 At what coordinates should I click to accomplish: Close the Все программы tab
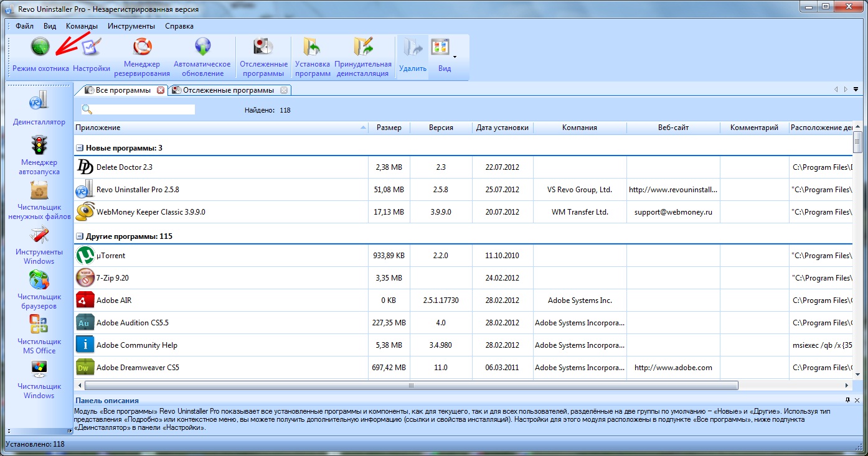161,90
